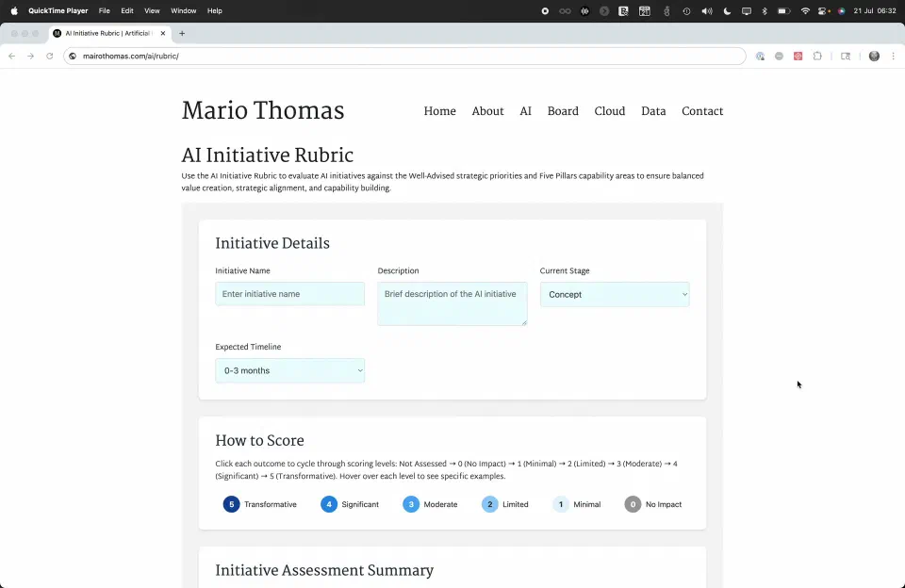
Task: Open the Cloud navigation link
Action: click(610, 111)
